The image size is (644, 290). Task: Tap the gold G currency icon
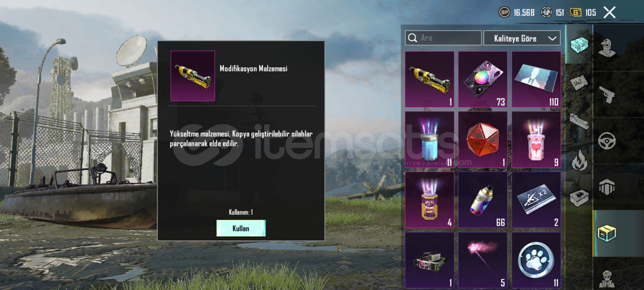576,12
